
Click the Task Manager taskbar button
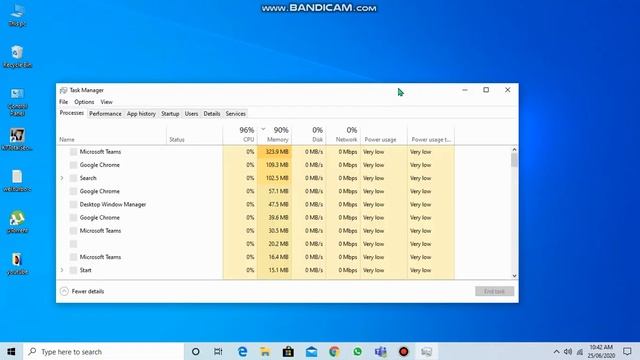click(427, 351)
